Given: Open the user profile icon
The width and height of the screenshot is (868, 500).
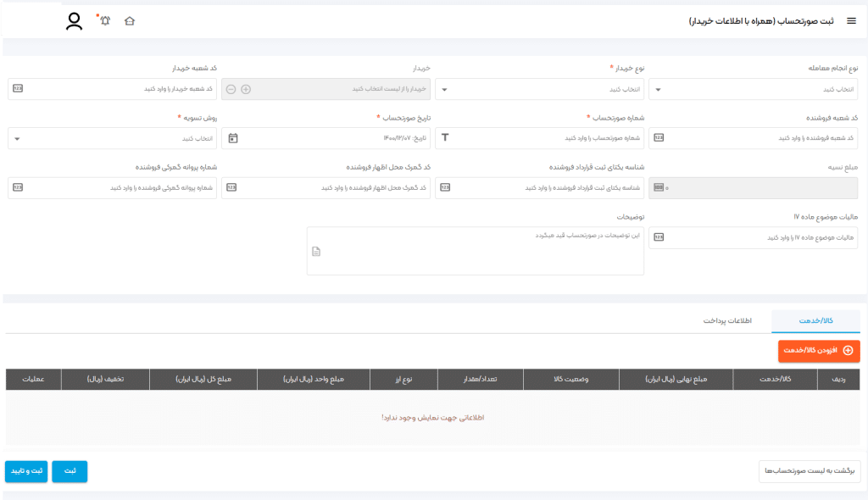Looking at the screenshot, I should 75,21.
